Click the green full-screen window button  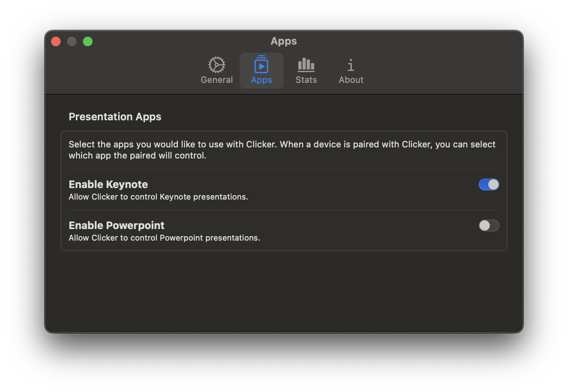point(88,41)
